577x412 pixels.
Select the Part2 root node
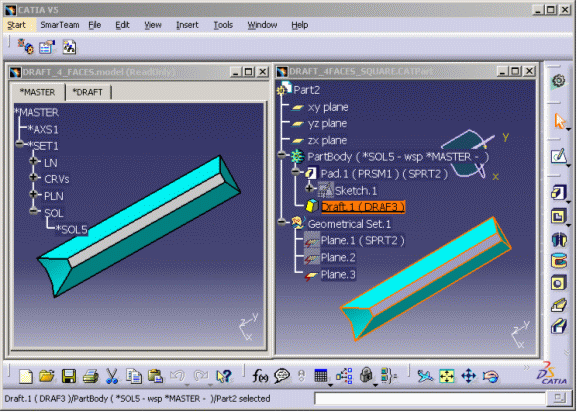coord(306,90)
